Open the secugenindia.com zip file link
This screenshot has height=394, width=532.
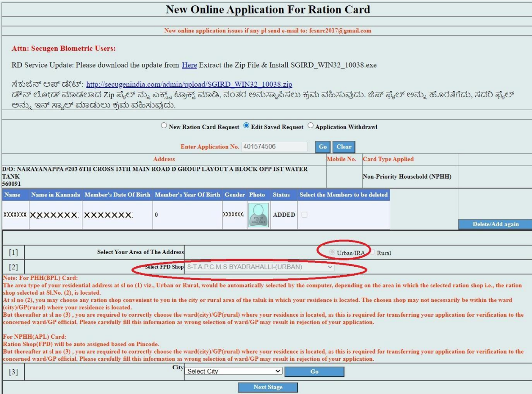pos(189,84)
